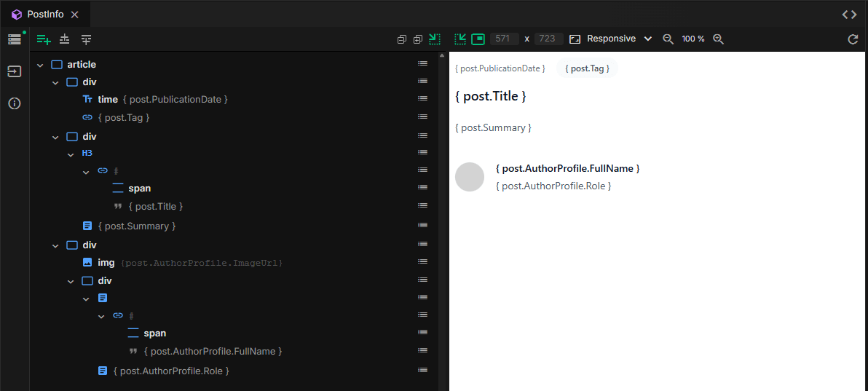
Task: Click the import arrow icon in left sidebar
Action: [x=15, y=71]
